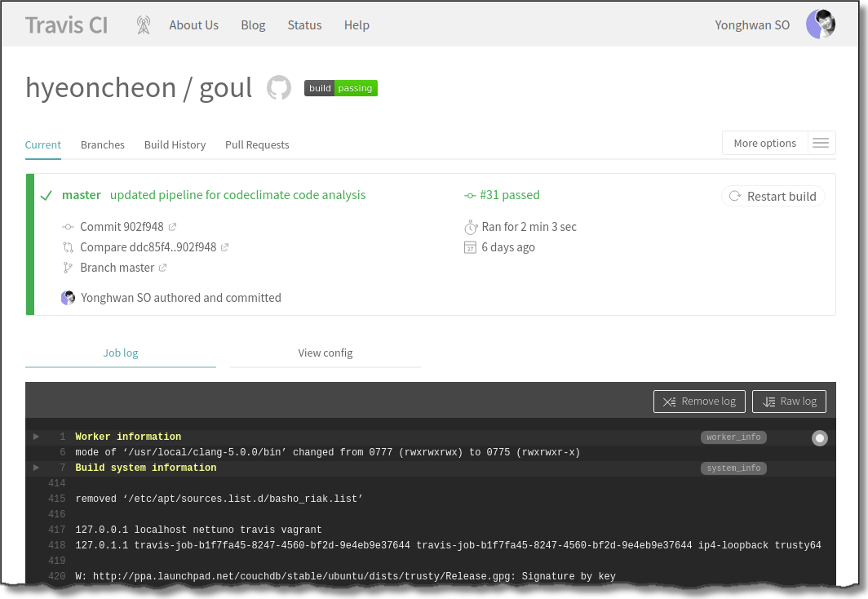Screen dimensions: 868x599
Task: Click the user avatar in top right
Action: (820, 24)
